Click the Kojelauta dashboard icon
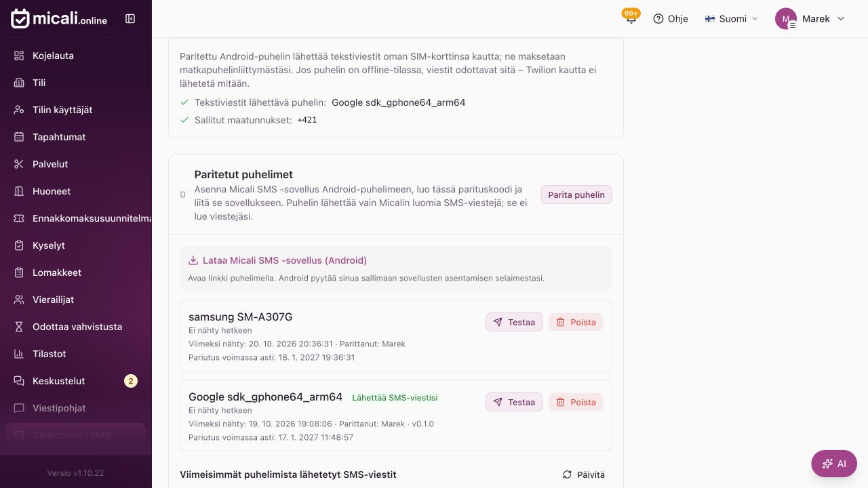This screenshot has width=868, height=488. pos(19,56)
